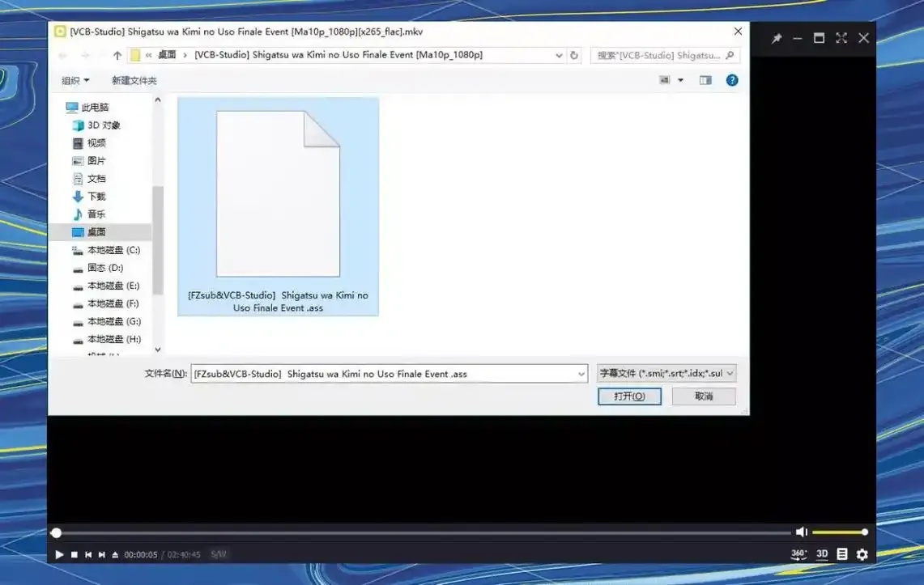Stop the video playback
The height and width of the screenshot is (585, 924).
point(75,554)
